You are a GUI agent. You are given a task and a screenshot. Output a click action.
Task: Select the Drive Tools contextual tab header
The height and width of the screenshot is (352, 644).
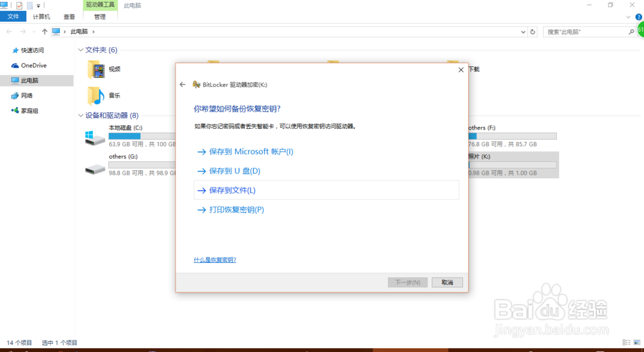(100, 5)
